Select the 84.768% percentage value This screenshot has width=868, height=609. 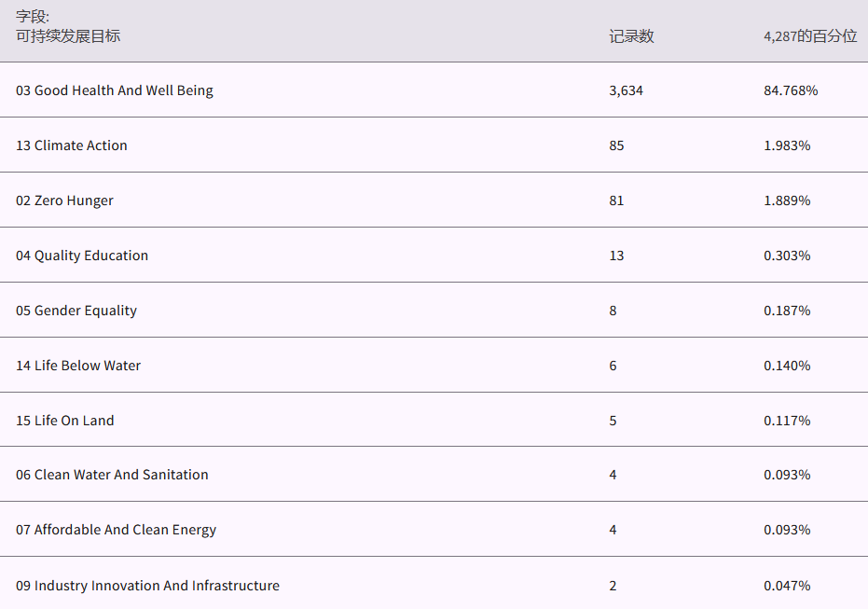(790, 90)
